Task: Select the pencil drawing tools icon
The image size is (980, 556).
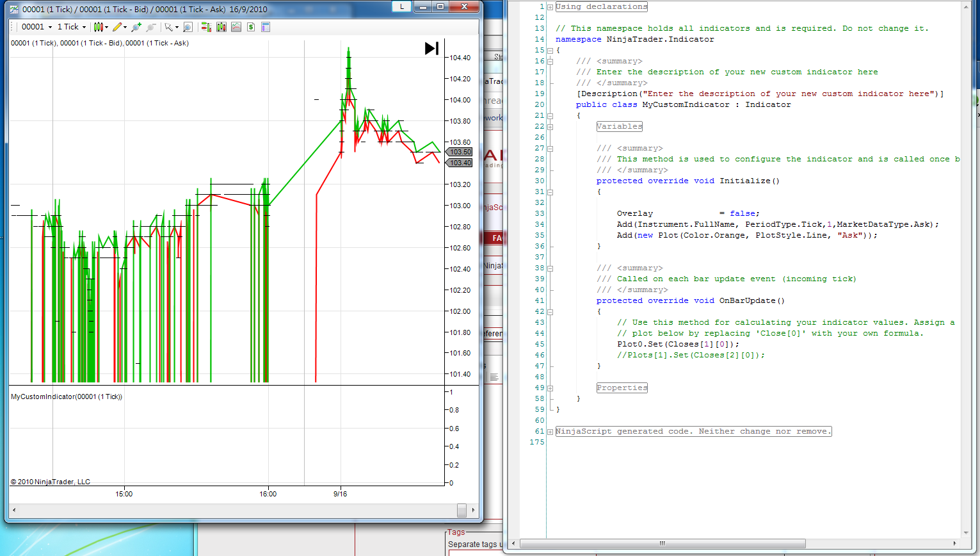Action: click(x=117, y=27)
